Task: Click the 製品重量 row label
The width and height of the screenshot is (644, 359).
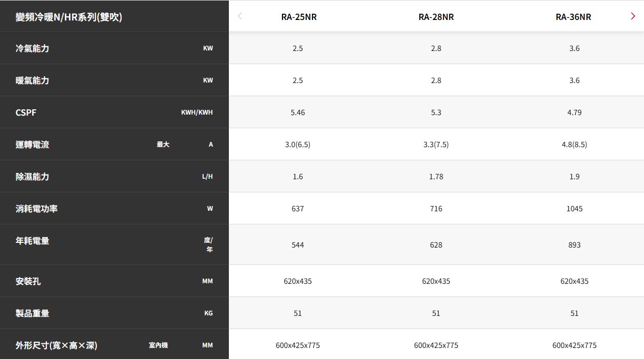Action: tap(33, 313)
